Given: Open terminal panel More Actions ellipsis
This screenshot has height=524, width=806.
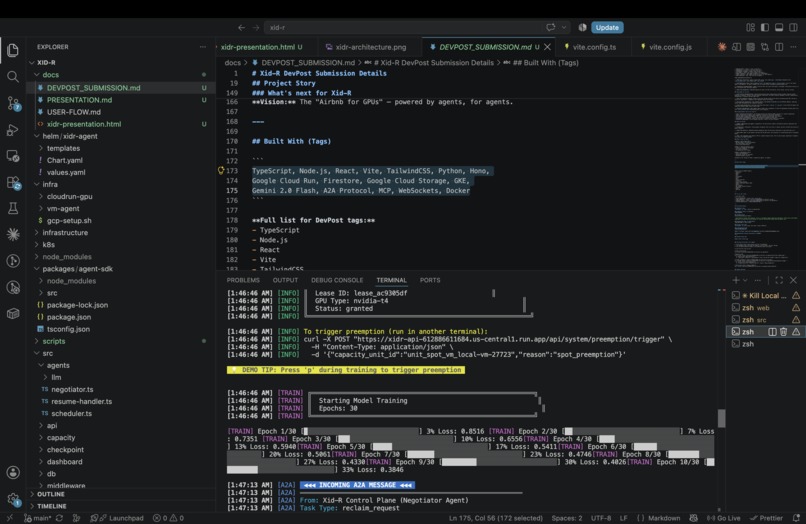Looking at the screenshot, I should [x=757, y=280].
